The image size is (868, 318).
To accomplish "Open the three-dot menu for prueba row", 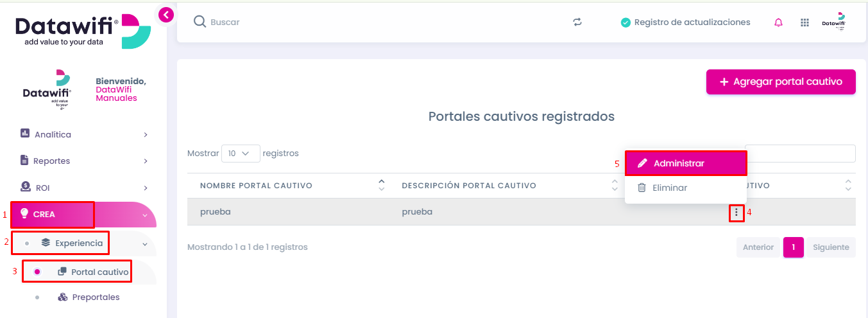I will [x=736, y=212].
